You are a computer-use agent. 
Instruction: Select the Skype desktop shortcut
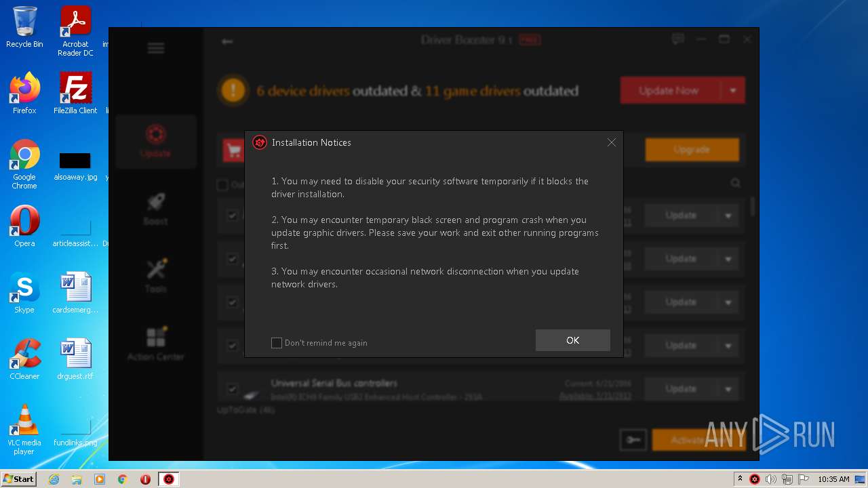[24, 293]
